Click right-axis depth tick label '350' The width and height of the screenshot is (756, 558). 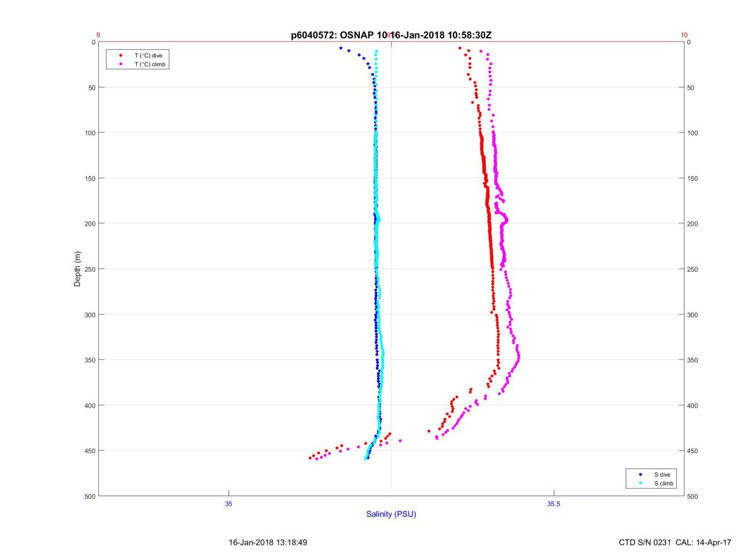coord(693,360)
